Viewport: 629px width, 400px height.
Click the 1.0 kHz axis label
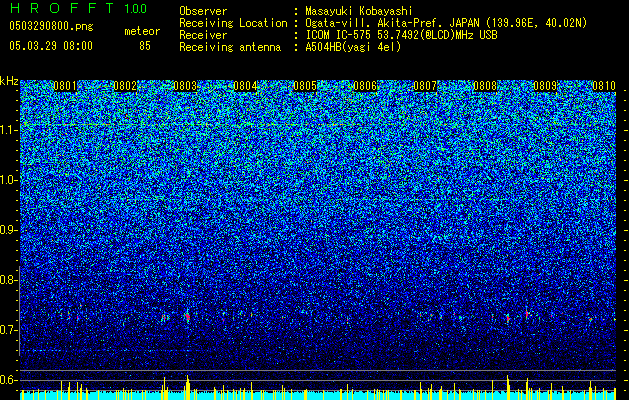click(9, 180)
